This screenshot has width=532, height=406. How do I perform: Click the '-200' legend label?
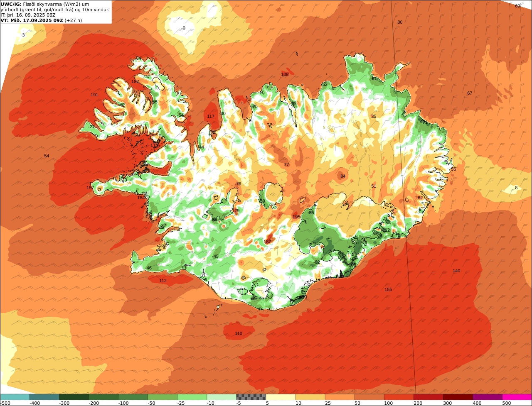(94, 403)
